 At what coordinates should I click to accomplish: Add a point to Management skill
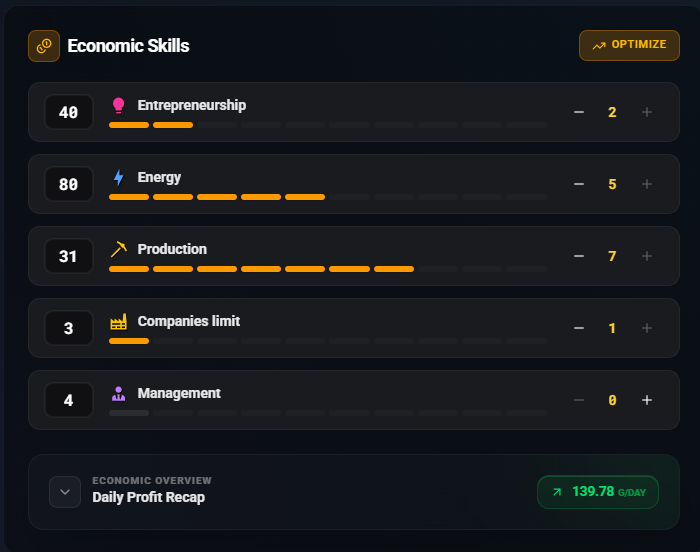click(x=647, y=400)
